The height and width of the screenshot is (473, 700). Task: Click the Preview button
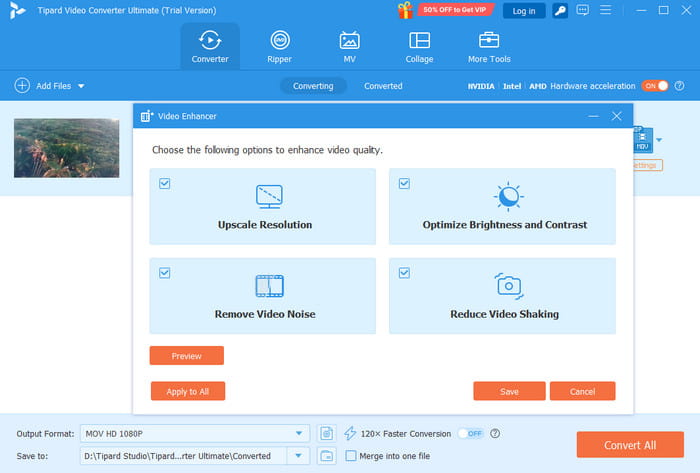(187, 356)
